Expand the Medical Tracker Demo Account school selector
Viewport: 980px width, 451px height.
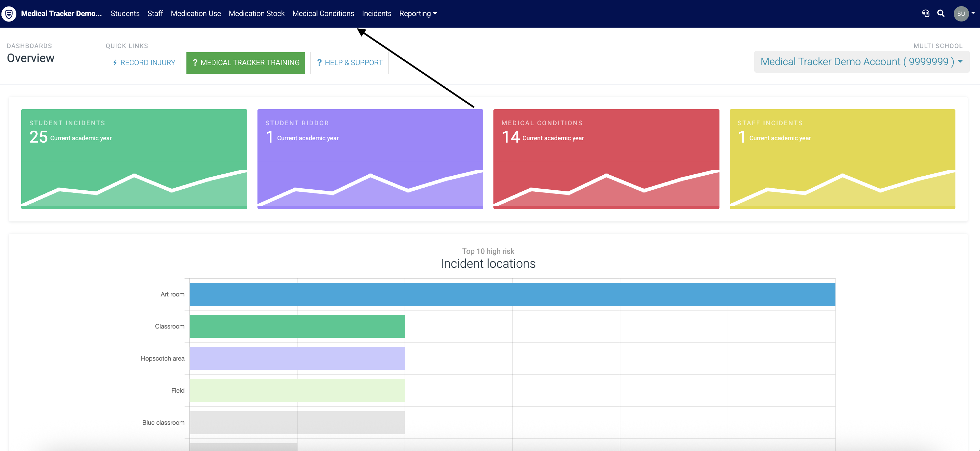pos(862,61)
